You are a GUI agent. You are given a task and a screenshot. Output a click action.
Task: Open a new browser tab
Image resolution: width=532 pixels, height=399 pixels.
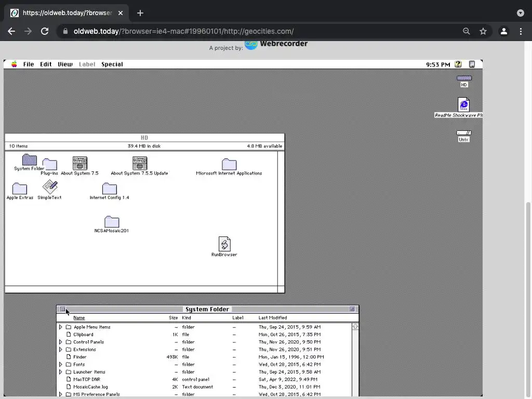pyautogui.click(x=140, y=13)
